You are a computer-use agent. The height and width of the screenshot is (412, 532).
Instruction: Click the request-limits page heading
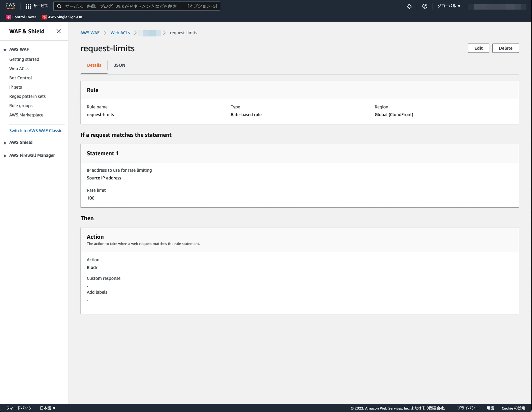[x=108, y=48]
